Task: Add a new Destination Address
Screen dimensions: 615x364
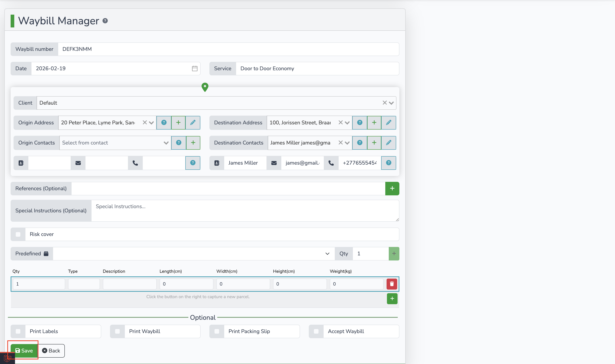Action: click(x=374, y=122)
